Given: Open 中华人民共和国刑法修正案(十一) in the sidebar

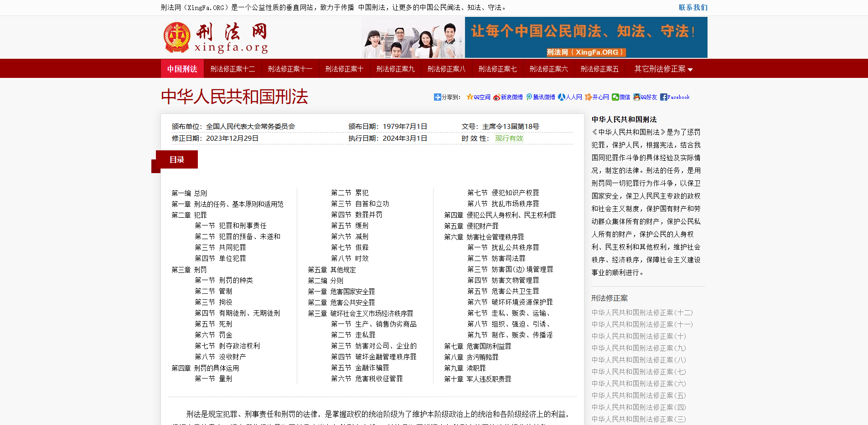Looking at the screenshot, I should pos(641,324).
